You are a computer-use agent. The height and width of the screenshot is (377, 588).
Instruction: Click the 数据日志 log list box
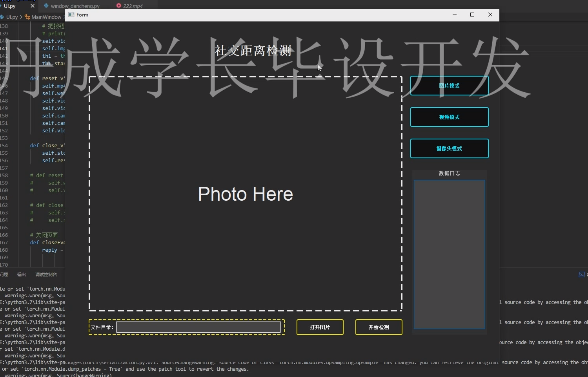point(449,254)
